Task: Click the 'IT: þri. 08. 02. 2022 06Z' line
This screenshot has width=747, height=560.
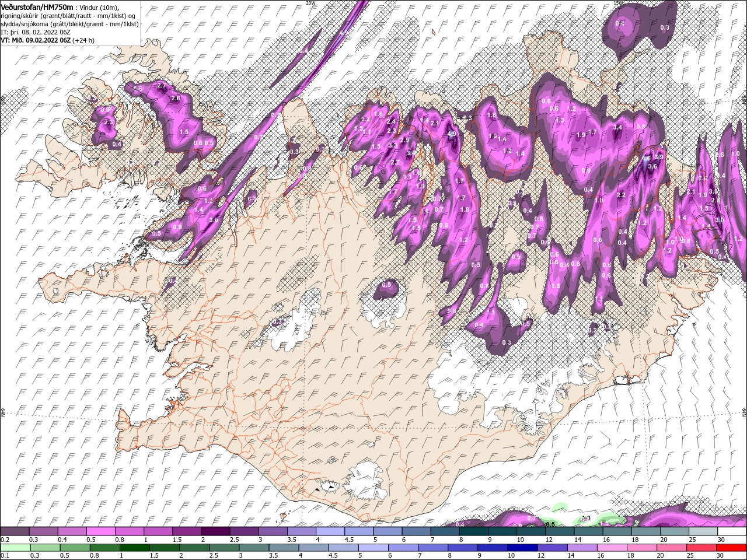Action: tap(36, 32)
